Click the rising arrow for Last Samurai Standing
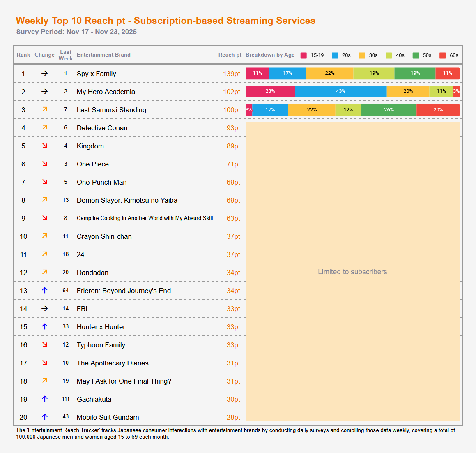This screenshot has width=476, height=453. click(x=45, y=109)
